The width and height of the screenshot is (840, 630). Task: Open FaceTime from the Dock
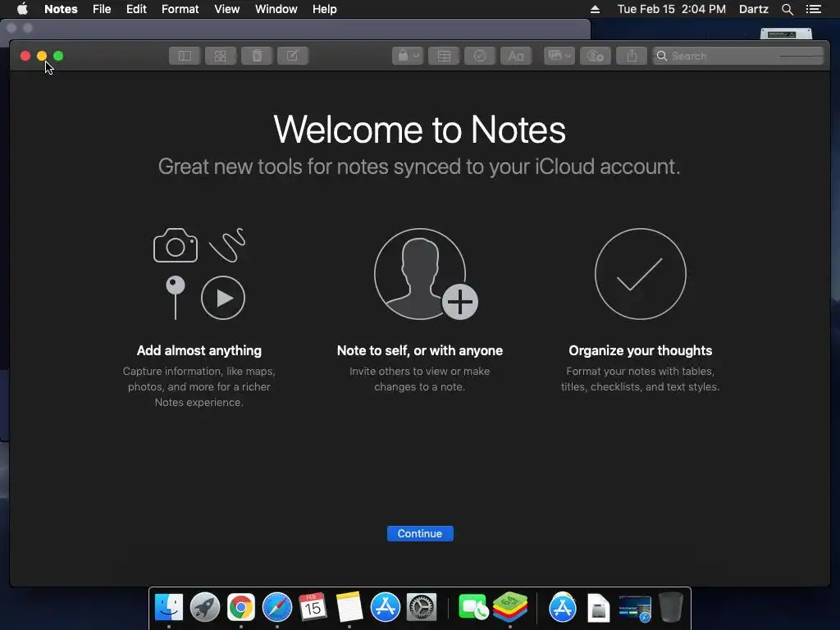tap(473, 608)
